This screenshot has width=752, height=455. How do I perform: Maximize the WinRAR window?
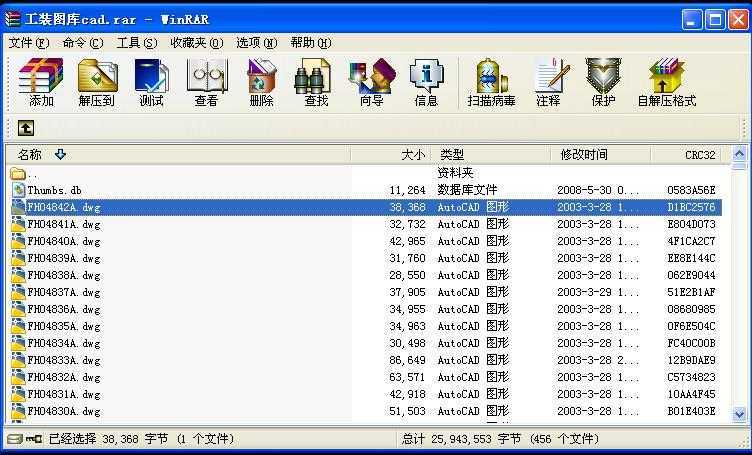715,20
